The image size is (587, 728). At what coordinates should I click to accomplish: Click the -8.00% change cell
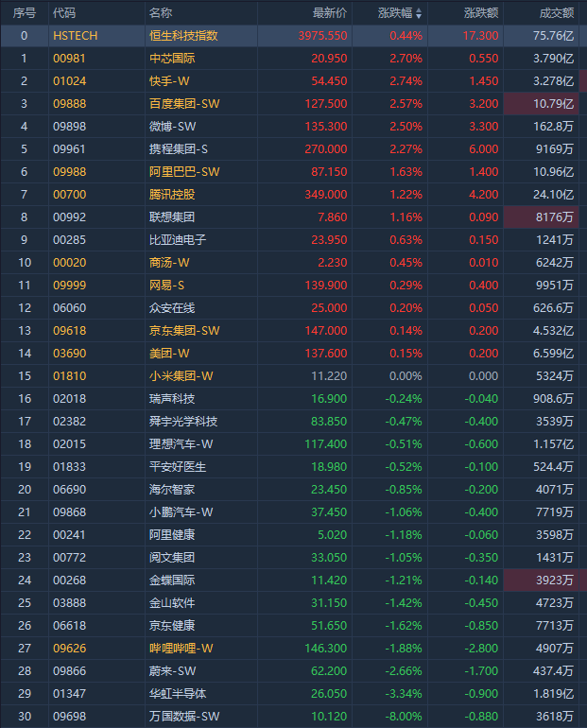tap(404, 717)
